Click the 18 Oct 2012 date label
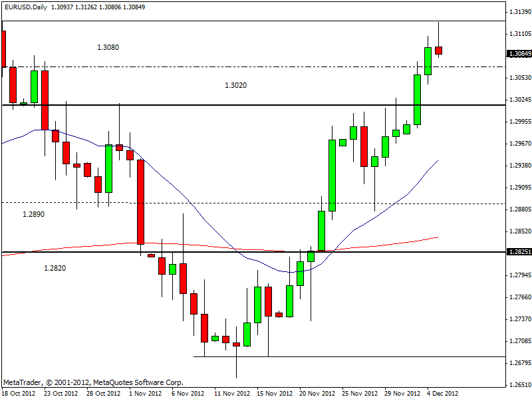 point(19,393)
